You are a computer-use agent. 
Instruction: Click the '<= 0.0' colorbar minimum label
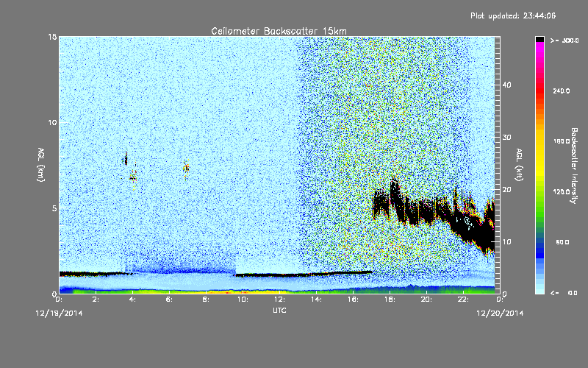[564, 292]
